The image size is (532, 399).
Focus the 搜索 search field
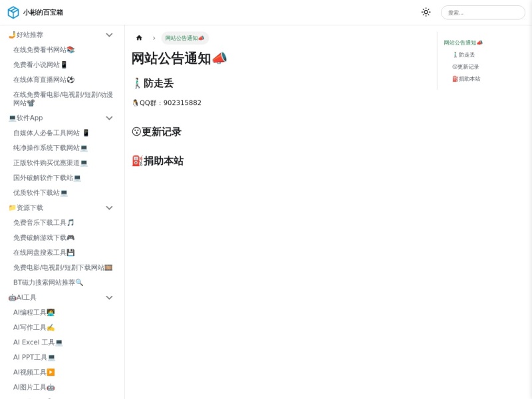483,13
